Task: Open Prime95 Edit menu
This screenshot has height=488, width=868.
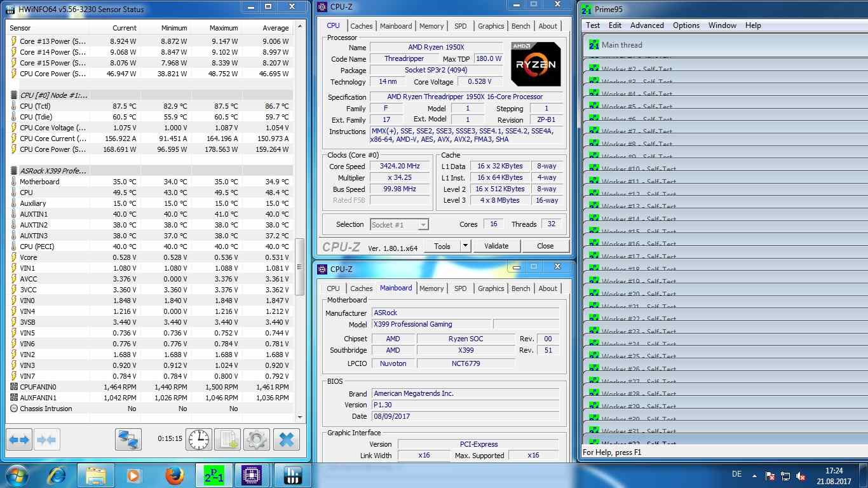Action: pyautogui.click(x=615, y=25)
